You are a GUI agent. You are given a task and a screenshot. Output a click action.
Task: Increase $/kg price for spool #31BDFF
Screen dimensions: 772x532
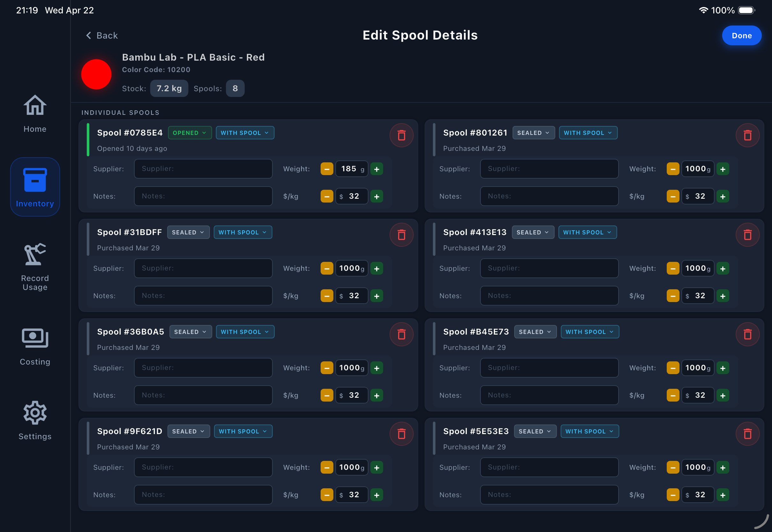tap(377, 296)
